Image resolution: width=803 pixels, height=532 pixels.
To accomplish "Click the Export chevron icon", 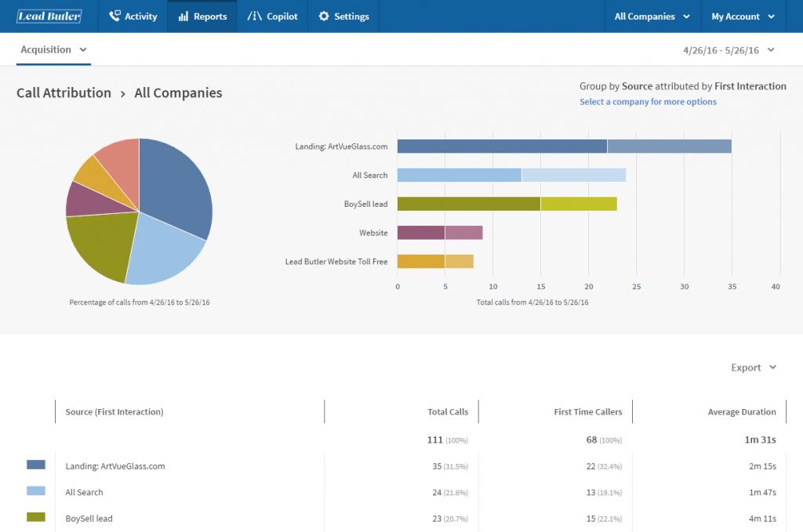I will pos(772,367).
